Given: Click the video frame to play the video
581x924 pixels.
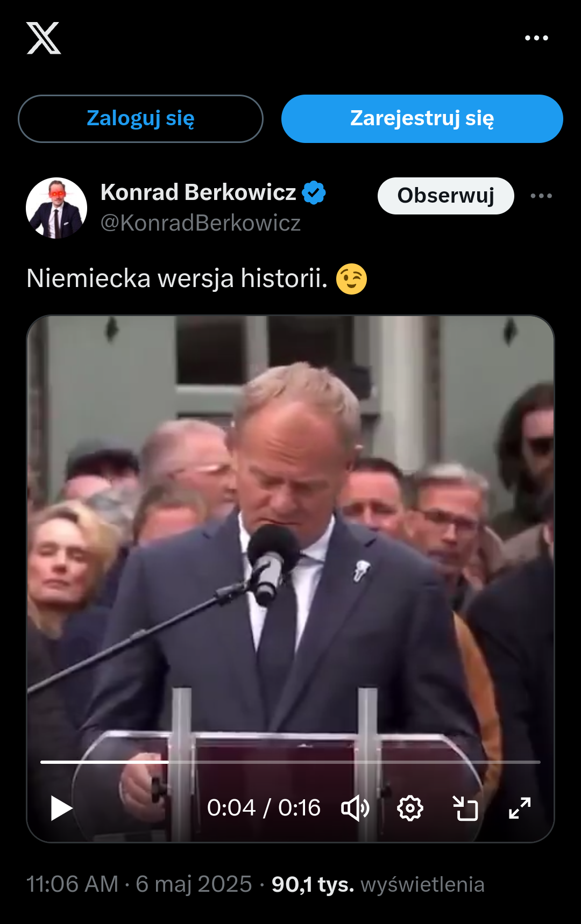Looking at the screenshot, I should pos(290,538).
